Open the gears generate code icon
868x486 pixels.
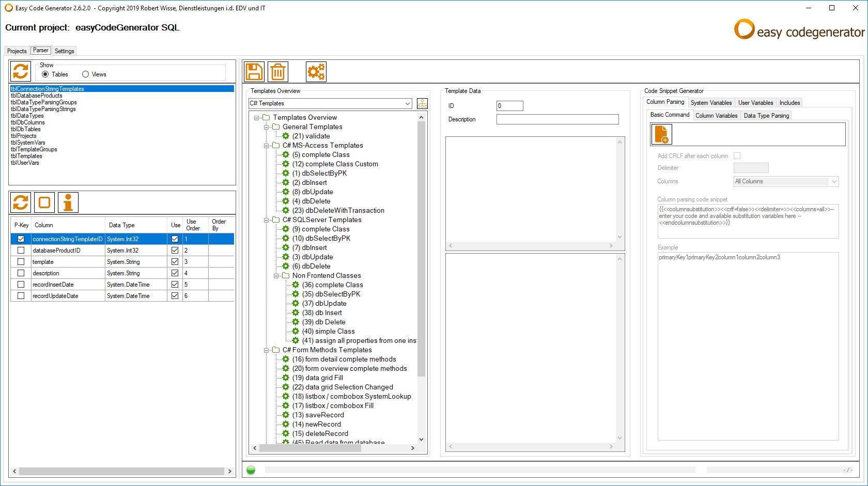pos(316,72)
